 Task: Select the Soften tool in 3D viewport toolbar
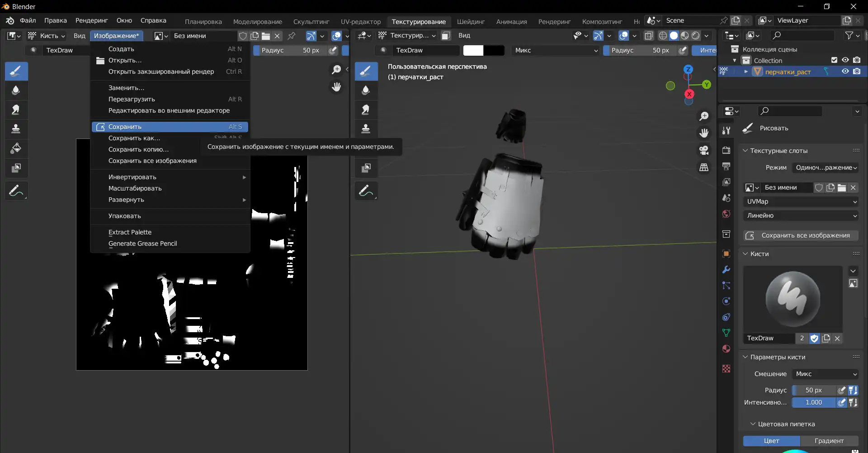point(366,90)
